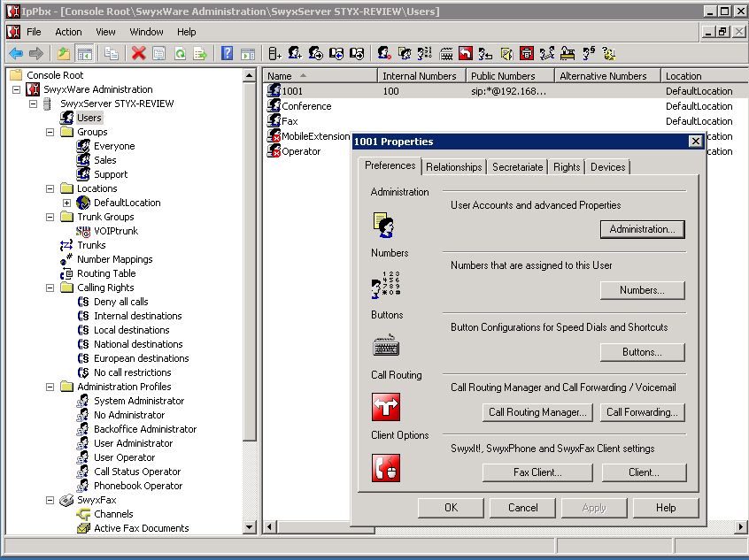
Task: Click the Up One Level folder icon
Action: (64, 53)
